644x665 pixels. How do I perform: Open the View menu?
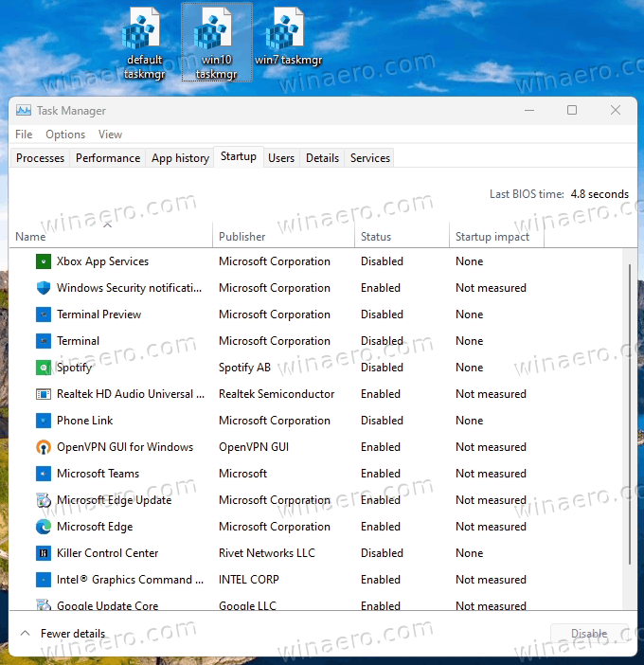[110, 135]
